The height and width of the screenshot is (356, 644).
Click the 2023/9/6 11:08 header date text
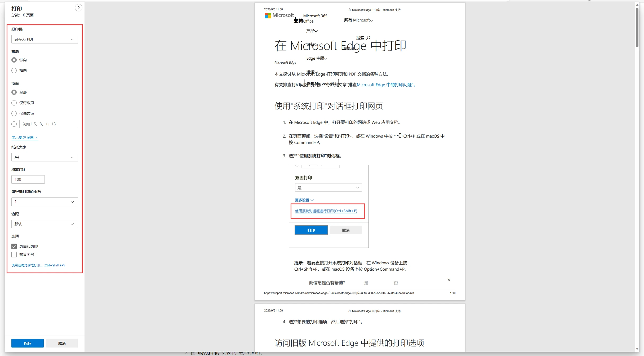pos(273,9)
